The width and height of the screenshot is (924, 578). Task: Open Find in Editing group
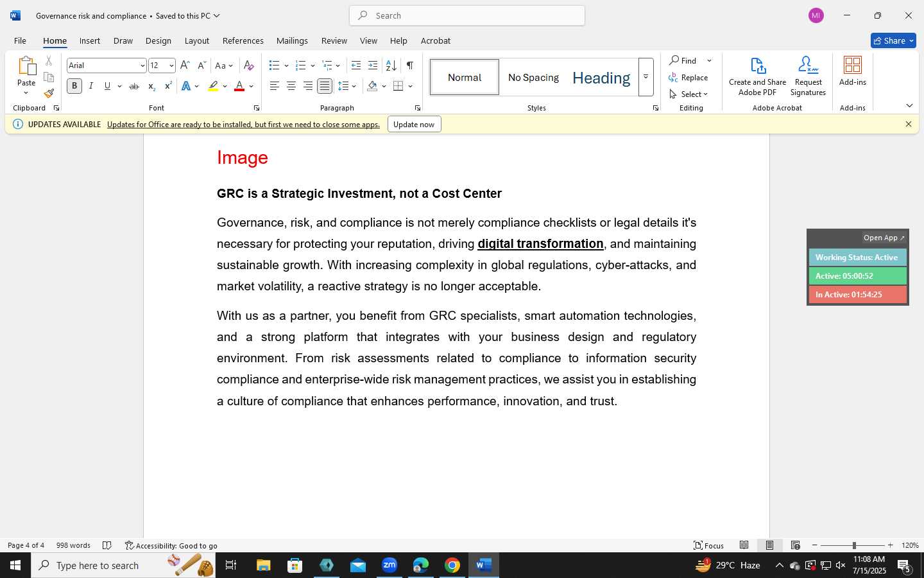[x=684, y=60]
